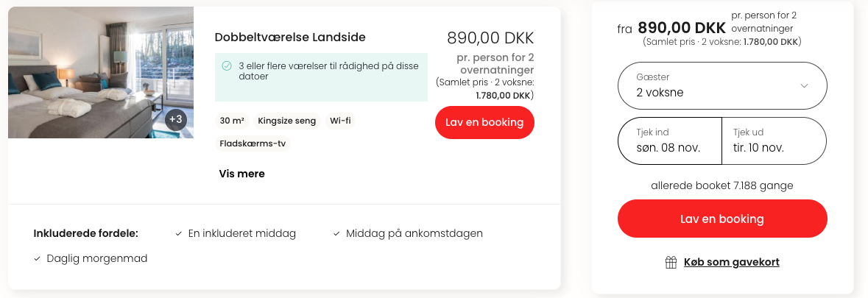Click the Kingsize seng amenity tag

pos(286,121)
